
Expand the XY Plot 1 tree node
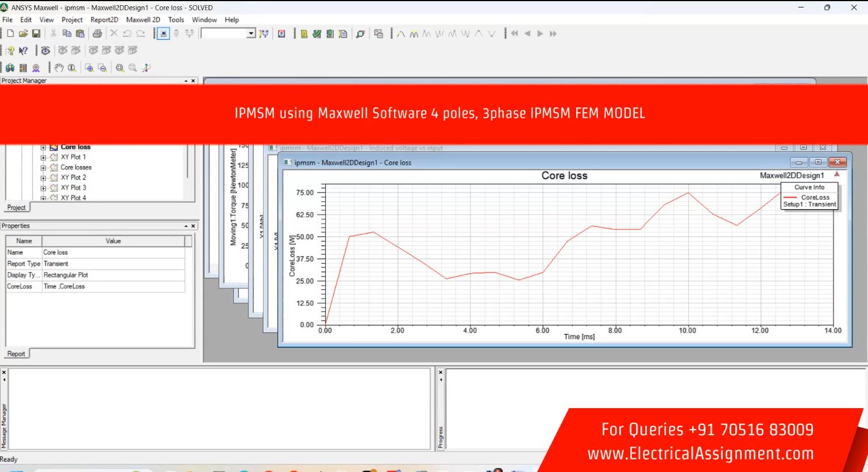[43, 158]
